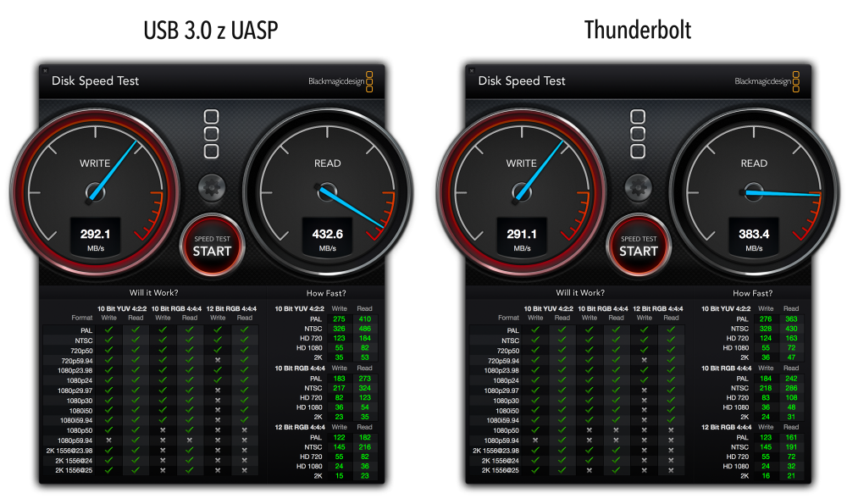Click the WRITE gauge in USB 3.0 window
The width and height of the screenshot is (847, 504).
[x=95, y=192]
